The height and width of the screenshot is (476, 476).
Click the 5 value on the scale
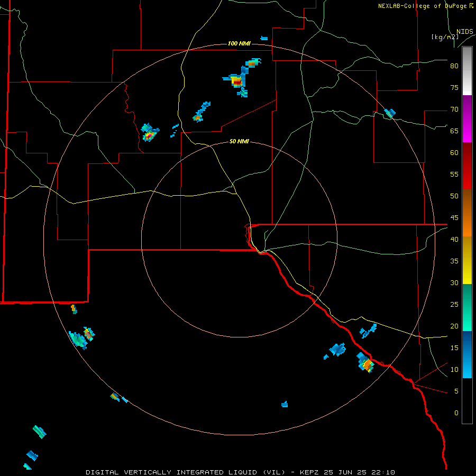pyautogui.click(x=456, y=391)
